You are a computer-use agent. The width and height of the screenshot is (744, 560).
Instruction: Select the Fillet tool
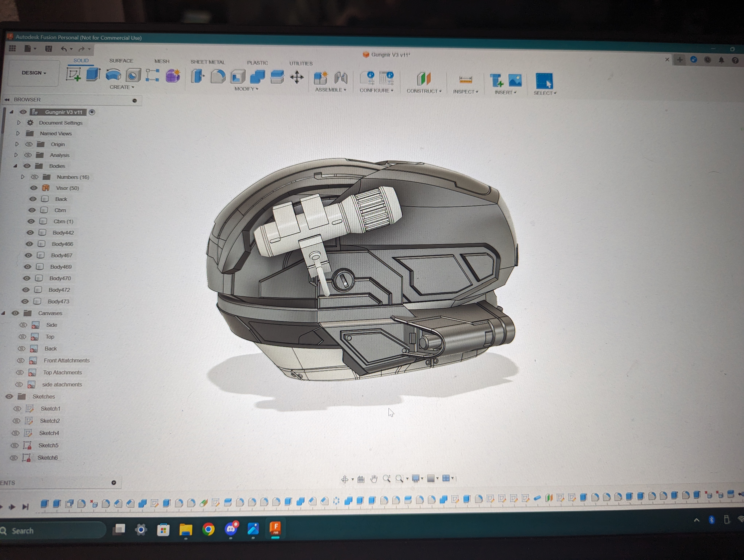218,77
